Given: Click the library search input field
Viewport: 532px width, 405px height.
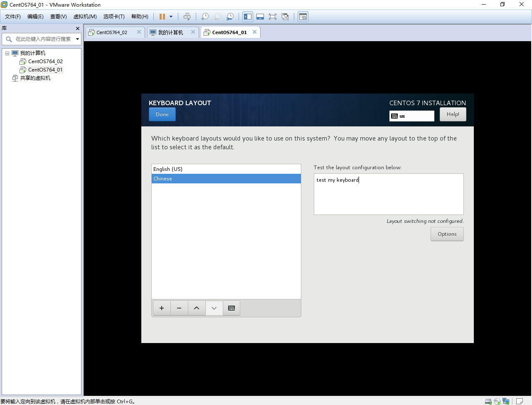Looking at the screenshot, I should tap(43, 39).
